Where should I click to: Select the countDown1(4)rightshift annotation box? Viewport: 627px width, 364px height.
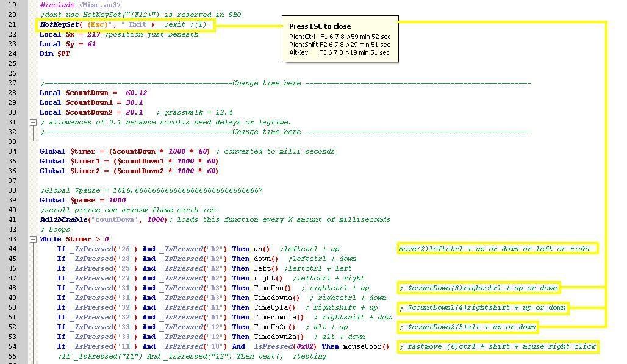click(x=482, y=307)
